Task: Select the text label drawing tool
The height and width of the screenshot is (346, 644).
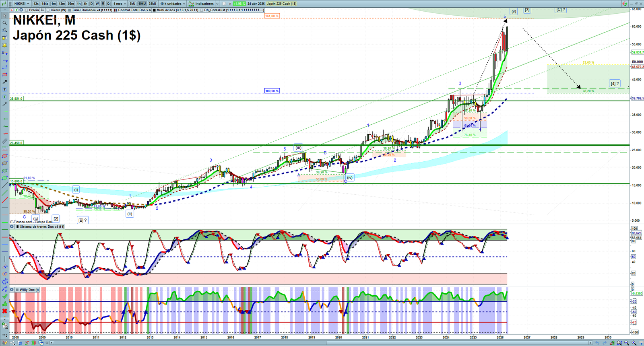Action: [x=5, y=89]
